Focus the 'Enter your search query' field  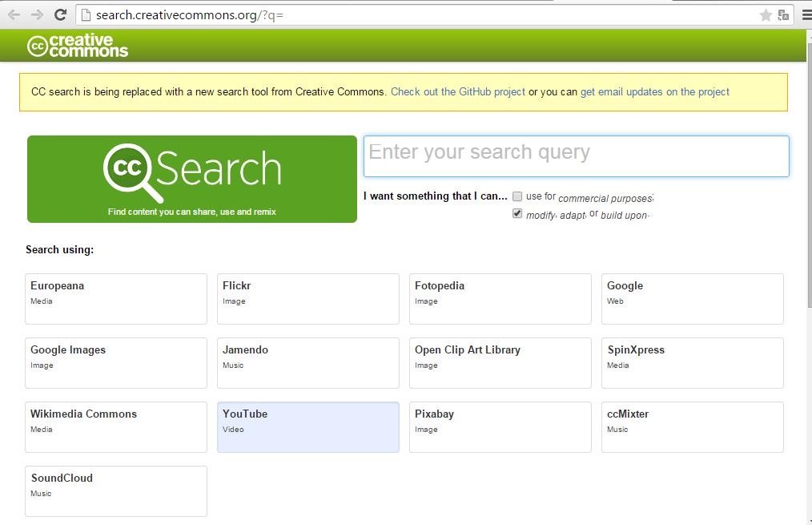click(577, 156)
